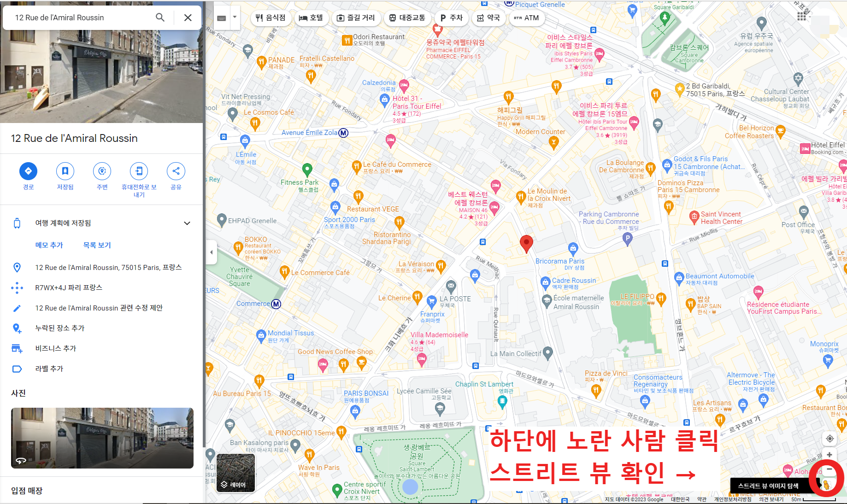Click the Avenue Émile Zola metro icon
This screenshot has height=504, width=847.
pyautogui.click(x=343, y=133)
